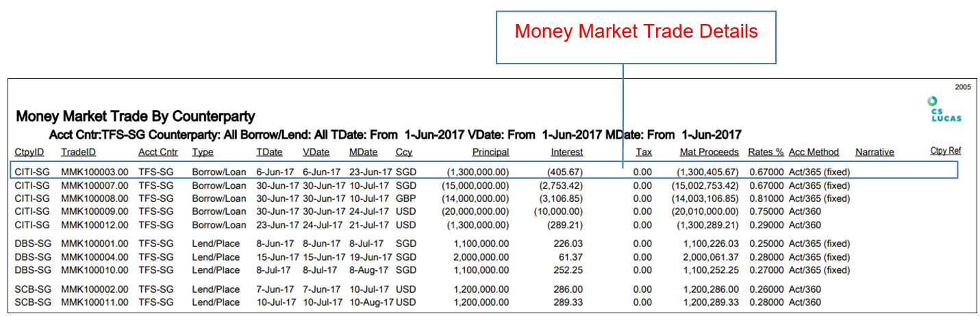Click the page number 2005
The width and height of the screenshot is (980, 316).
964,88
